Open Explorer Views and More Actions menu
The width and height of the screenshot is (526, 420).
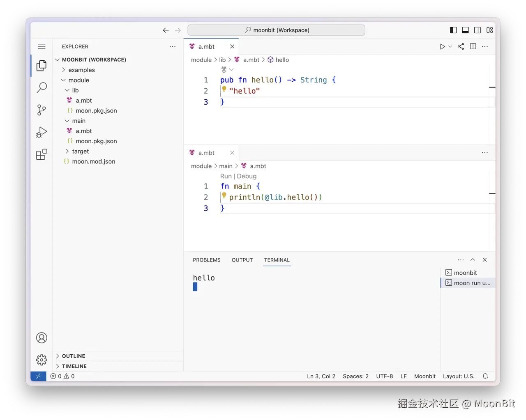pos(173,47)
